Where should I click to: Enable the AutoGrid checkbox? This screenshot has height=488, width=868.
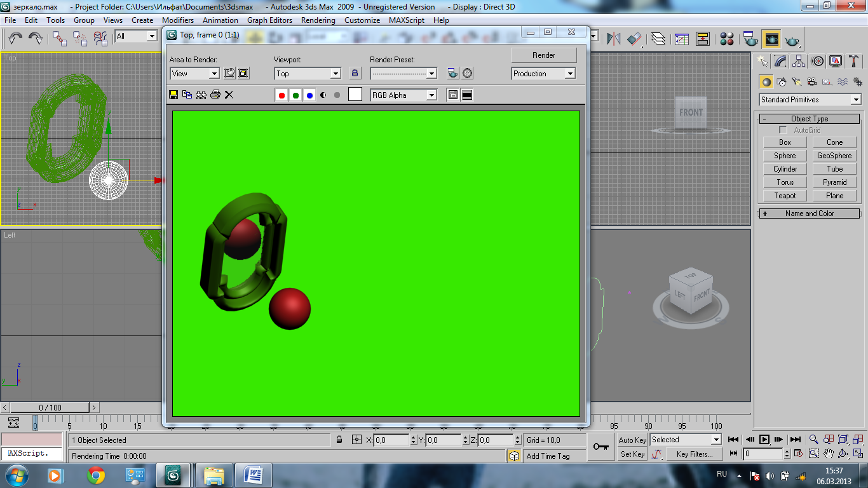point(783,130)
